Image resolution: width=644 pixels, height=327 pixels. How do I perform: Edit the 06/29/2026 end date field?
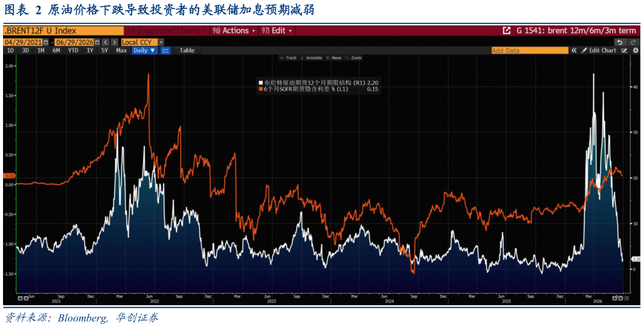[74, 42]
